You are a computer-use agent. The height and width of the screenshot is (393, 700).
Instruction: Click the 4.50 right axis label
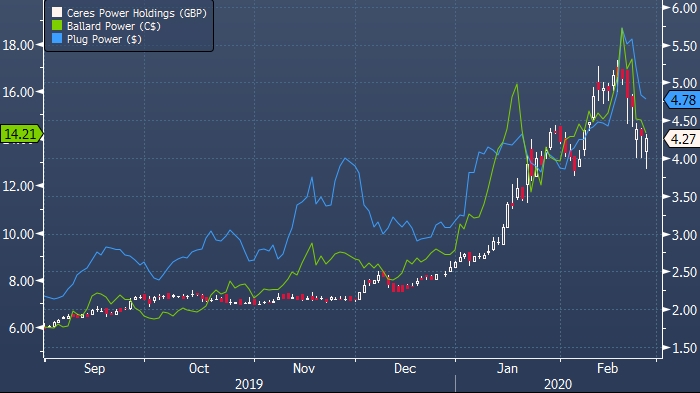coord(684,121)
